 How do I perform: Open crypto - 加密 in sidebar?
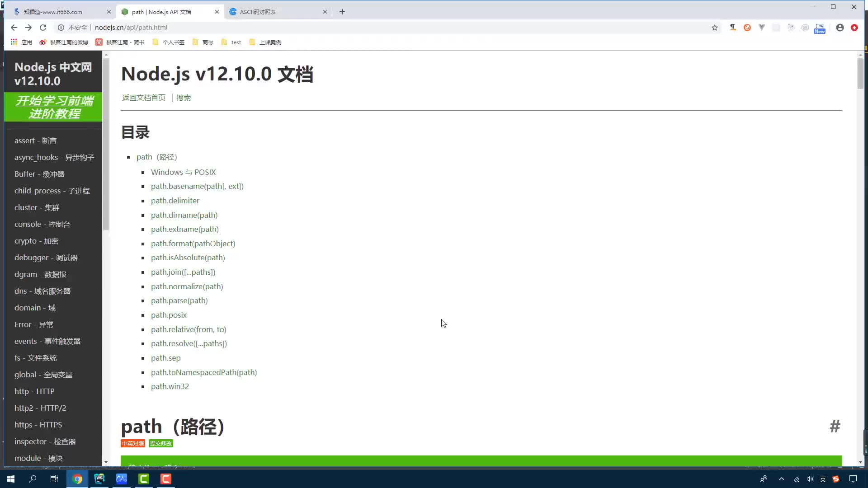[36, 241]
